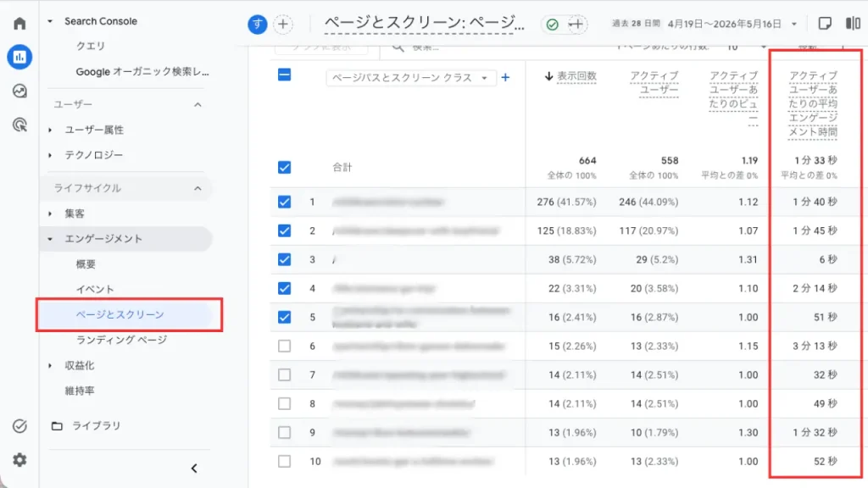Sort by 表示回数 column

point(570,76)
